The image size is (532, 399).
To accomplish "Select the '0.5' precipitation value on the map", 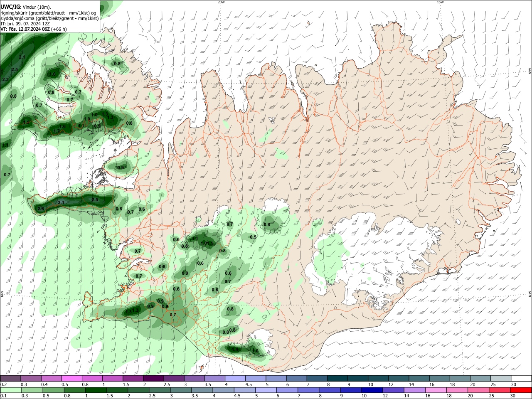I will [x=253, y=237].
